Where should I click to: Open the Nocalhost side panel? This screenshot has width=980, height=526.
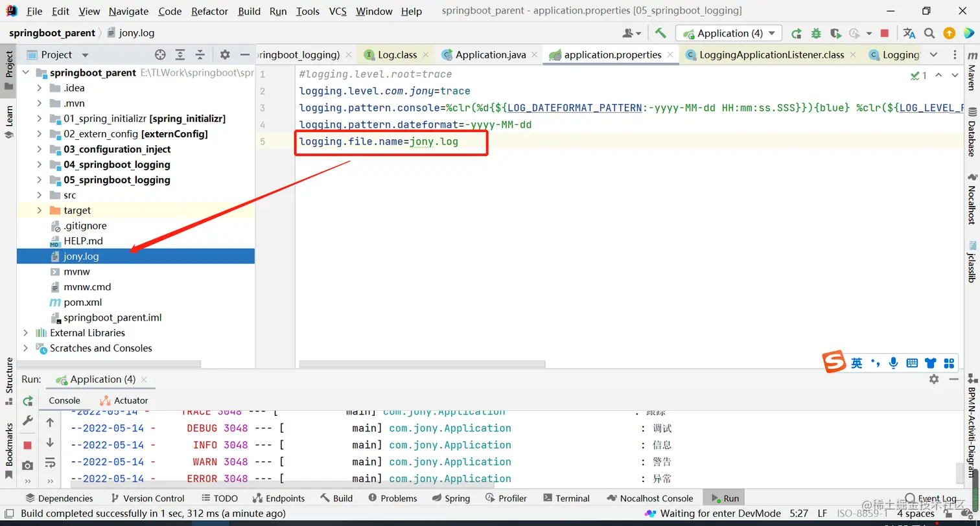coord(972,199)
